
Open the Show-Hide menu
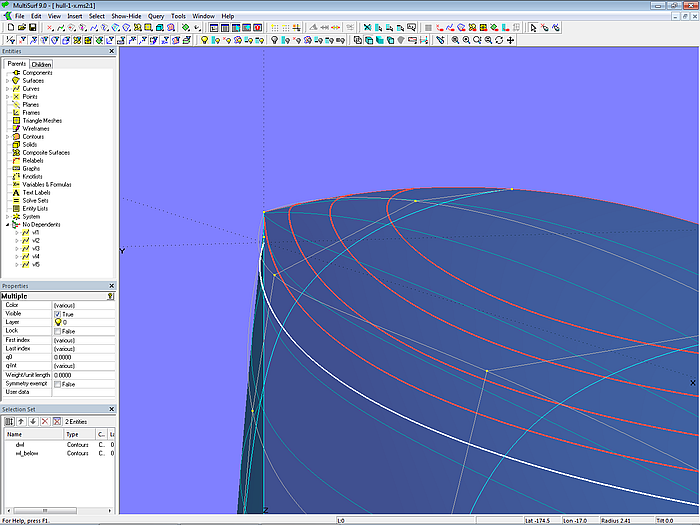(126, 16)
